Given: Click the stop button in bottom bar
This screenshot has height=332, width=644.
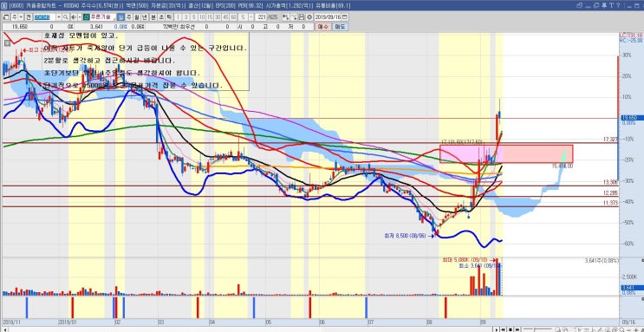Looking at the screenshot, I should click(511, 329).
